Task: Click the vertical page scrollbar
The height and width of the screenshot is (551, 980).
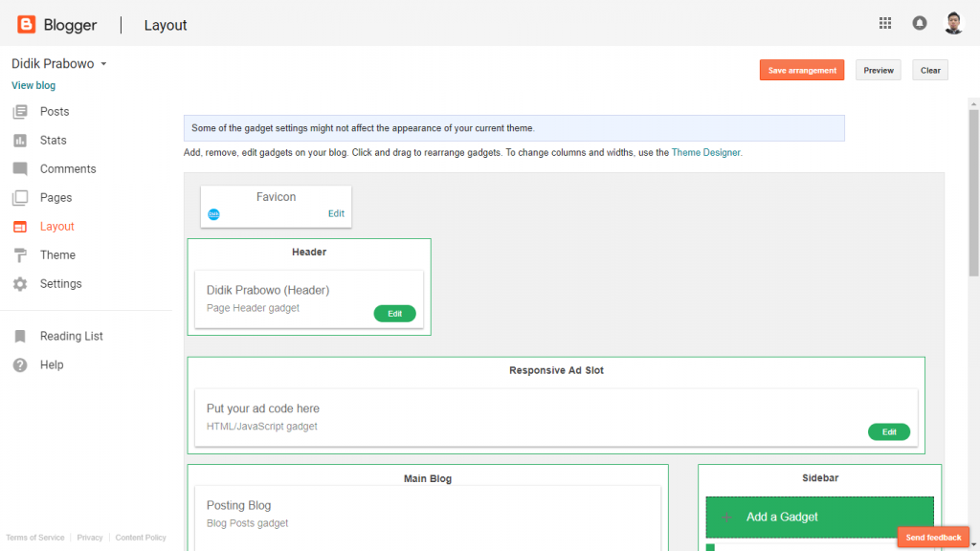Action: [973, 191]
